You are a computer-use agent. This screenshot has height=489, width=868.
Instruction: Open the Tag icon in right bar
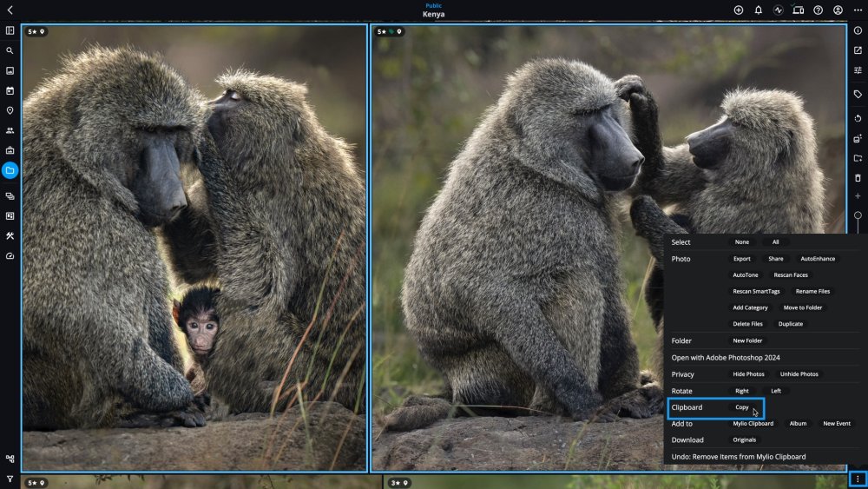coord(858,95)
